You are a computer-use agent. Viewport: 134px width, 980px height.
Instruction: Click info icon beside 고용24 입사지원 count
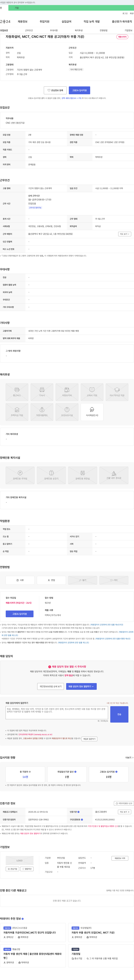[116, 772]
